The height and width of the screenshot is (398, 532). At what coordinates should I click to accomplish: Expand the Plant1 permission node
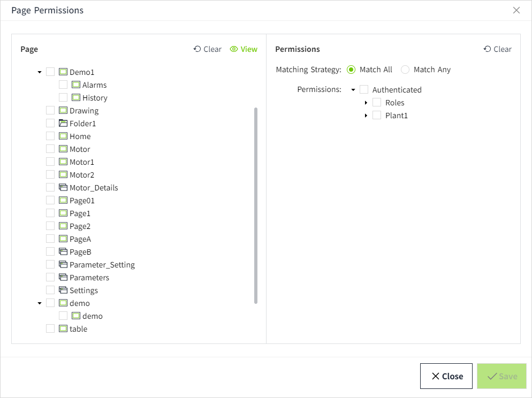366,116
